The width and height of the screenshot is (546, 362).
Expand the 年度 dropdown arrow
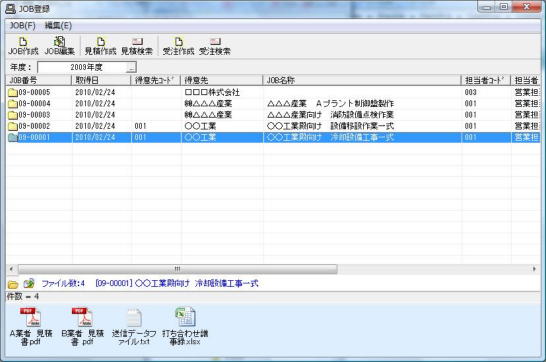pyautogui.click(x=131, y=67)
